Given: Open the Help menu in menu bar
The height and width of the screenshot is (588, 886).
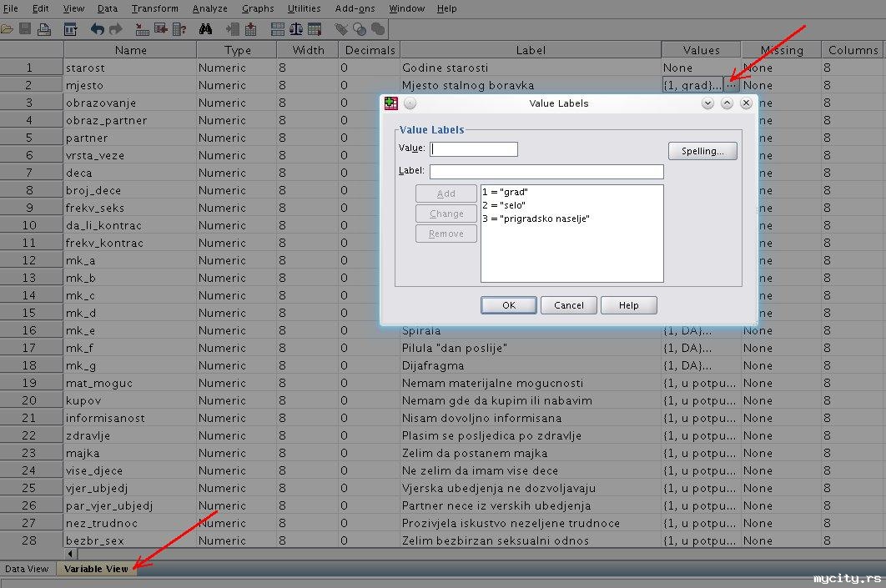Looking at the screenshot, I should pos(446,8).
